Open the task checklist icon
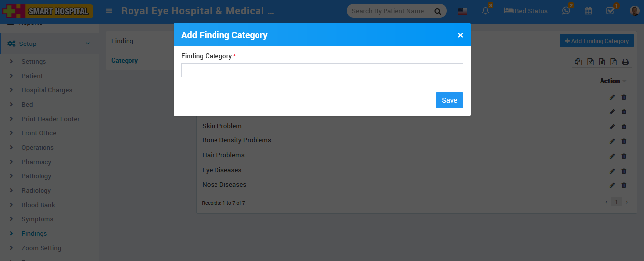This screenshot has width=644, height=261. click(x=610, y=11)
